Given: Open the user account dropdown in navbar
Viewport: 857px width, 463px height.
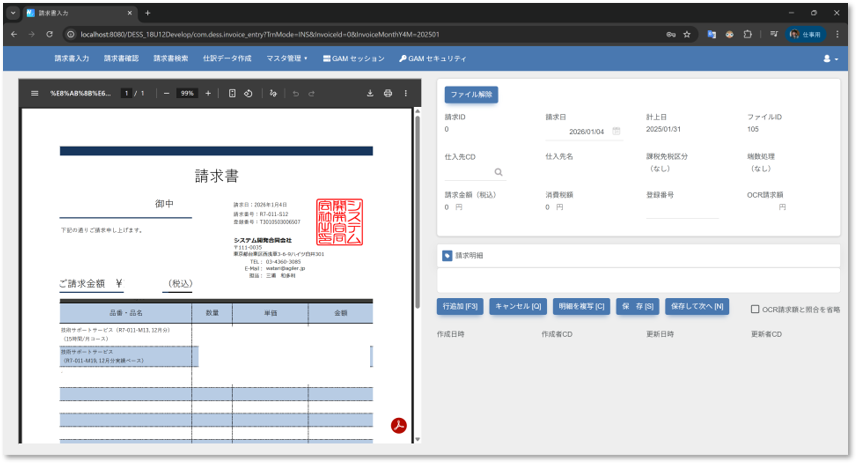Looking at the screenshot, I should point(830,59).
